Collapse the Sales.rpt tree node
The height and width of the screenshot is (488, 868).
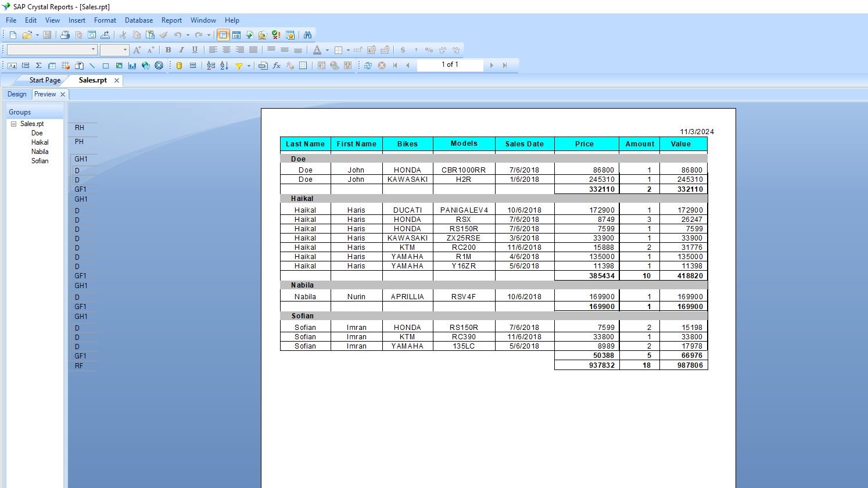point(13,124)
